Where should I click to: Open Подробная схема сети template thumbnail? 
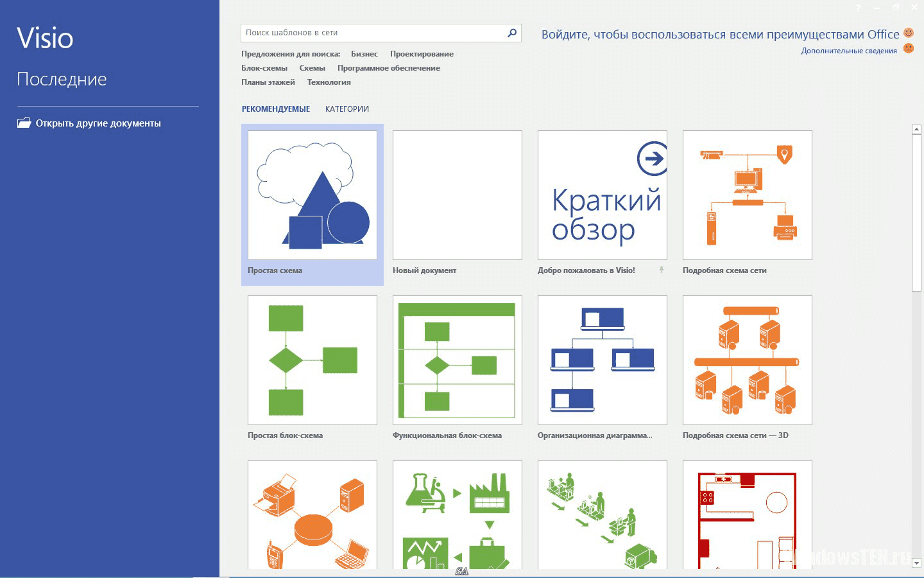748,195
